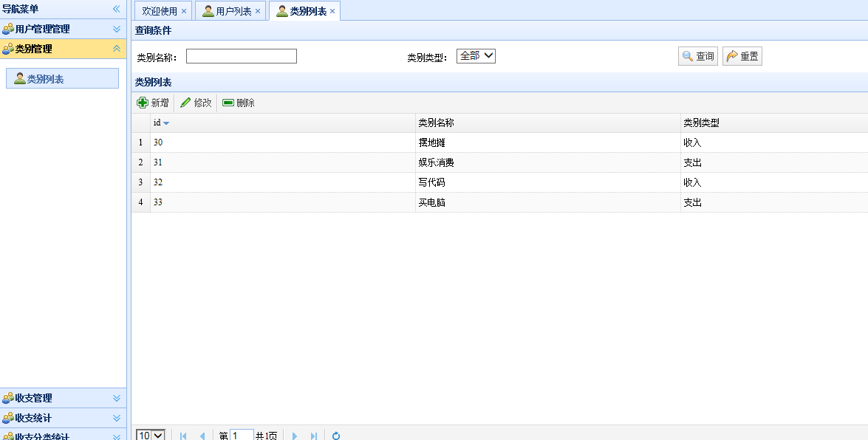Screen dimensions: 868x440
Task: Click the page number input field
Action: 242,436
